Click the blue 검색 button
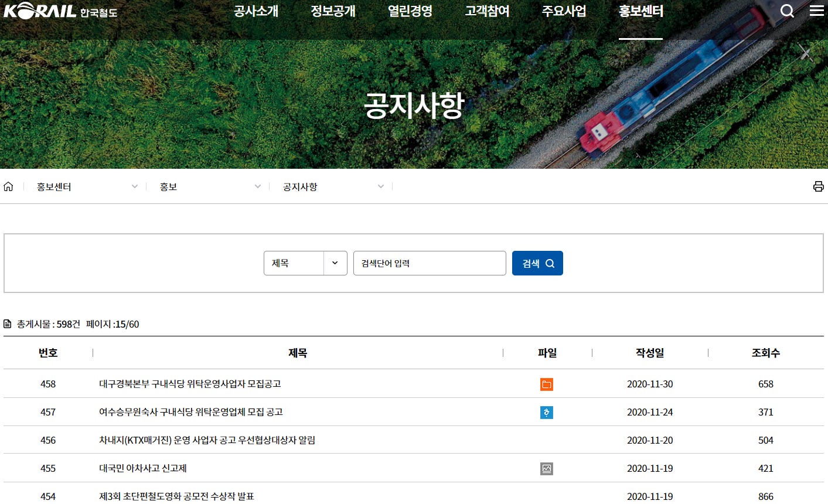Screen dimensions: 828x504 tap(537, 263)
